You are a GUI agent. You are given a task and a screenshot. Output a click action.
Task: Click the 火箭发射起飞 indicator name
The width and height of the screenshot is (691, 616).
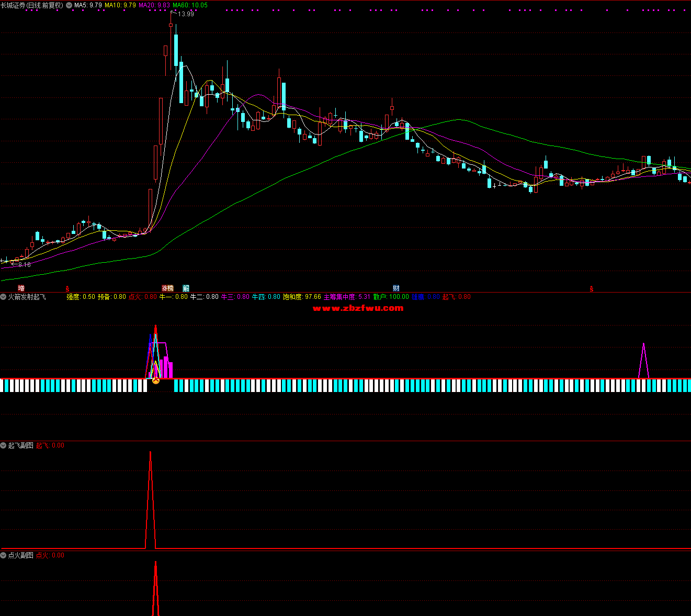coord(27,297)
